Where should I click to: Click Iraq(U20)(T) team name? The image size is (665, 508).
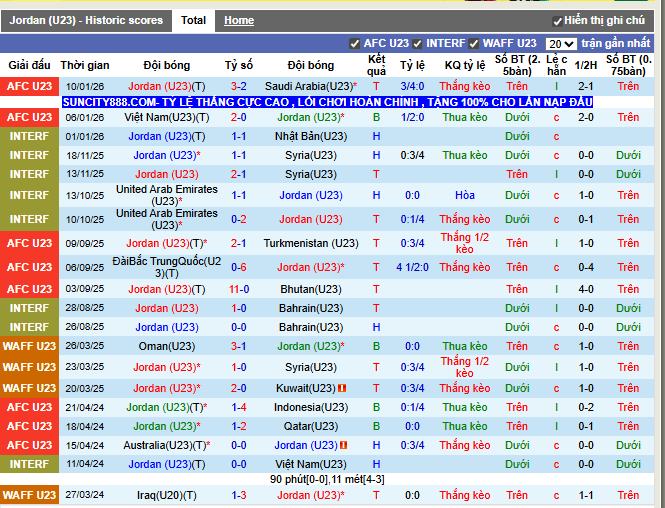167,495
